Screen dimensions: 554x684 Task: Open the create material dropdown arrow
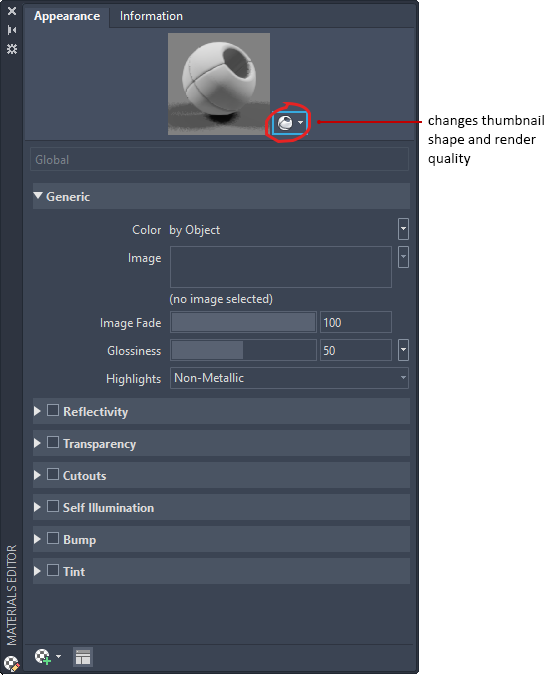coord(58,656)
